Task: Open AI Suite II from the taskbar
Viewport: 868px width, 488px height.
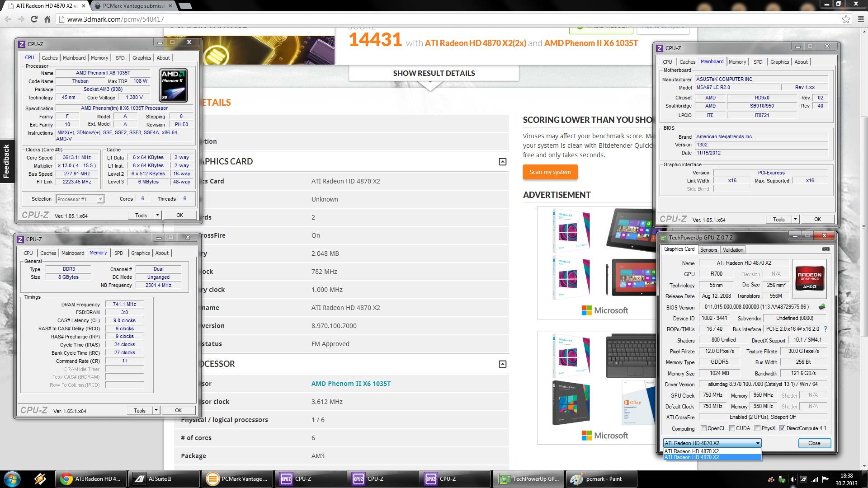Action: (164, 479)
